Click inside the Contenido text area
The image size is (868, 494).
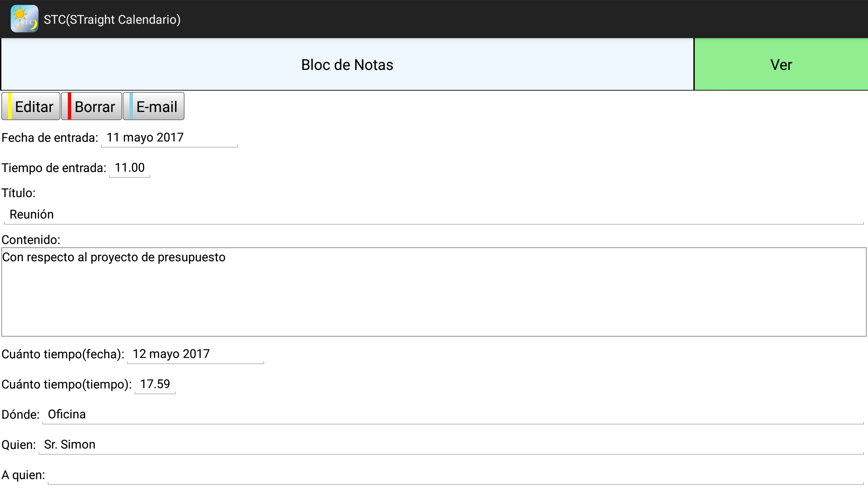pyautogui.click(x=433, y=292)
